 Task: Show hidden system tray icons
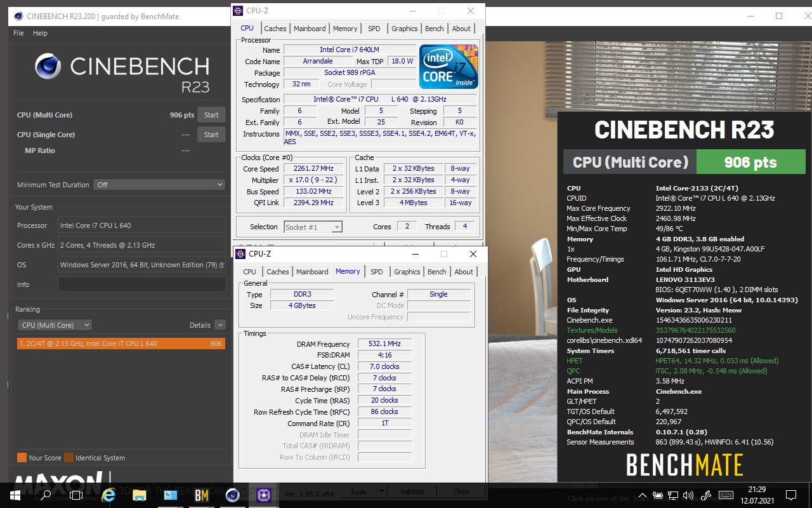[643, 495]
